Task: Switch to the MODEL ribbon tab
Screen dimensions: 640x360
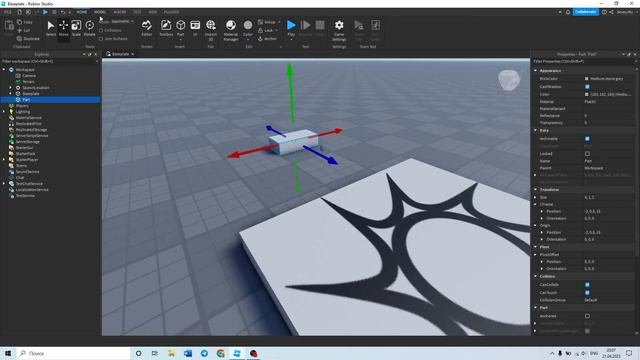Action: coord(100,12)
